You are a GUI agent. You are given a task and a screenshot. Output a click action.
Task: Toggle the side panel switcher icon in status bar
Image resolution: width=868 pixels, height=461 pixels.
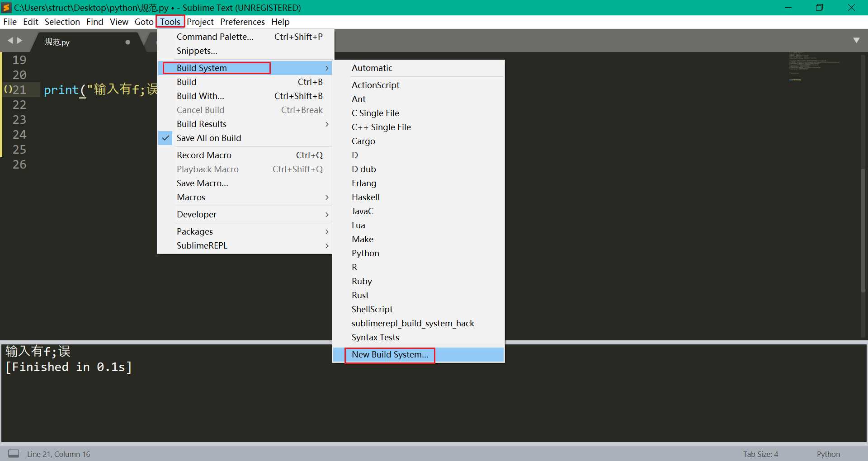tap(14, 453)
